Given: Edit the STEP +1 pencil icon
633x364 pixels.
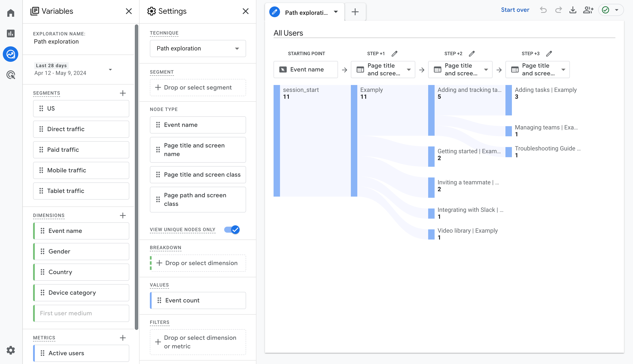Looking at the screenshot, I should [x=394, y=53].
